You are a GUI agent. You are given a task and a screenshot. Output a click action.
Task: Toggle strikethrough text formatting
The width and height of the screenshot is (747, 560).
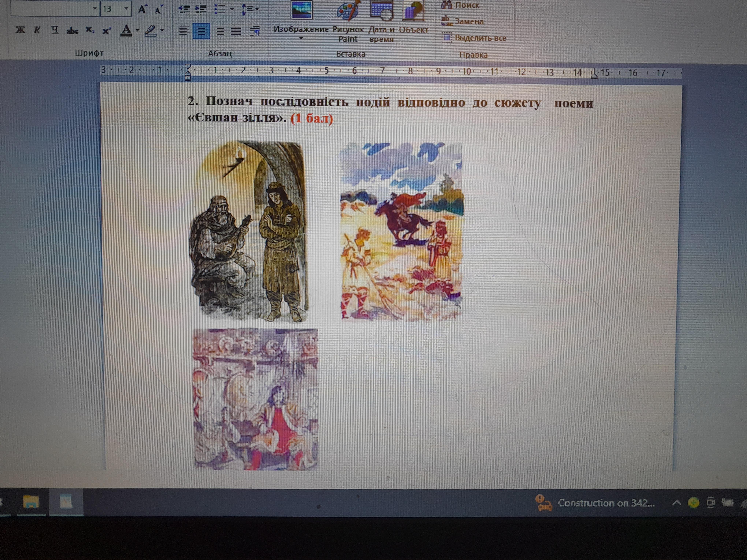pos(72,31)
